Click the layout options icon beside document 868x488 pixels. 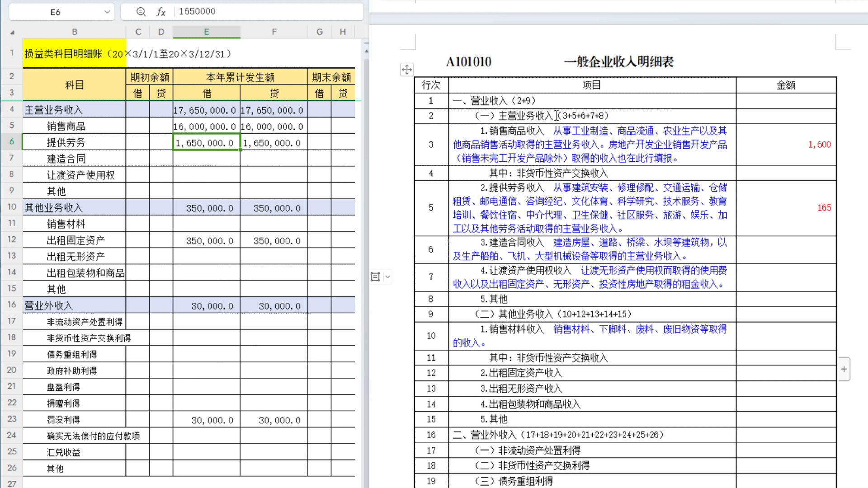pos(375,277)
